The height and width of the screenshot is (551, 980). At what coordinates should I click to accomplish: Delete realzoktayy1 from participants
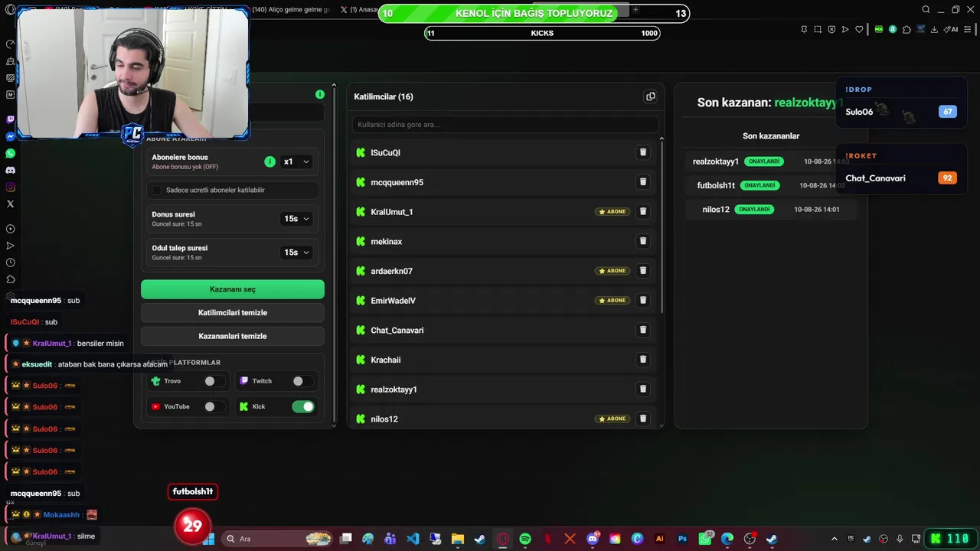pos(643,389)
